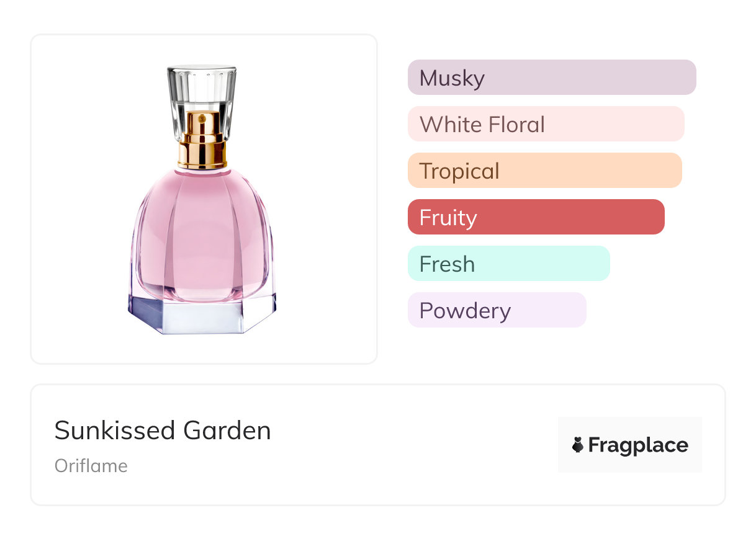Click the white "Fruity" label text

click(x=448, y=218)
